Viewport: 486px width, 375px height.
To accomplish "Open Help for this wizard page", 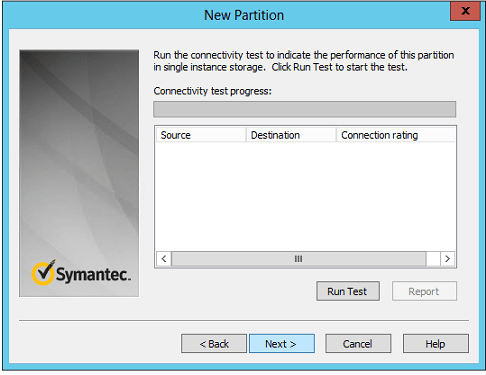I will pyautogui.click(x=436, y=343).
